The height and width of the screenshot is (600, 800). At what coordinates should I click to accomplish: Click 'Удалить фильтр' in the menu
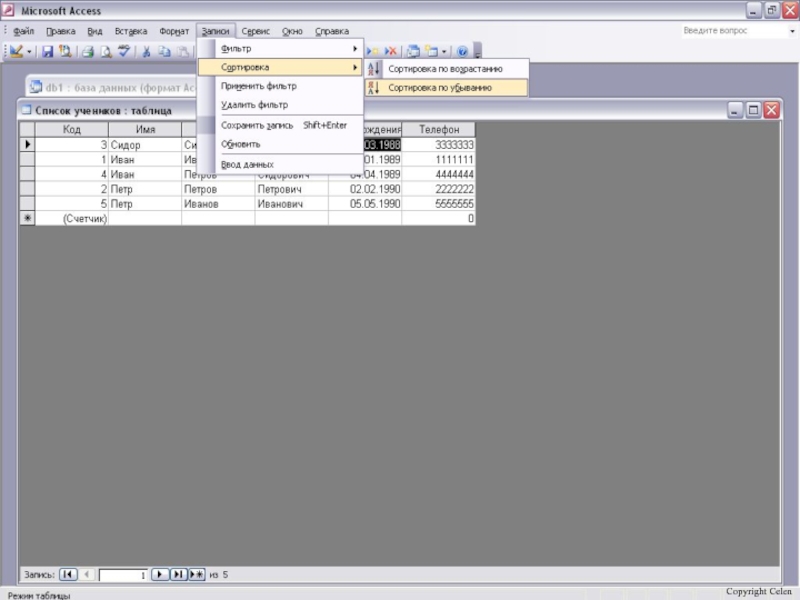pos(254,105)
